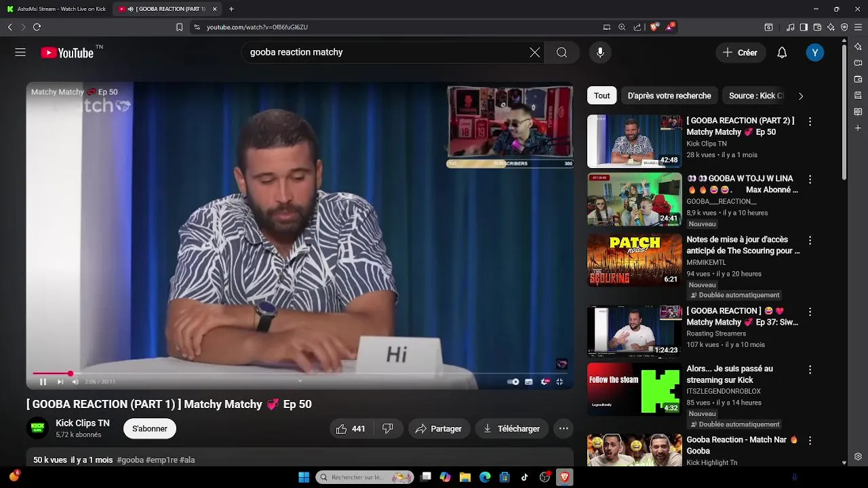Image resolution: width=868 pixels, height=488 pixels.
Task: Click the Télécharger download button
Action: coord(511,428)
